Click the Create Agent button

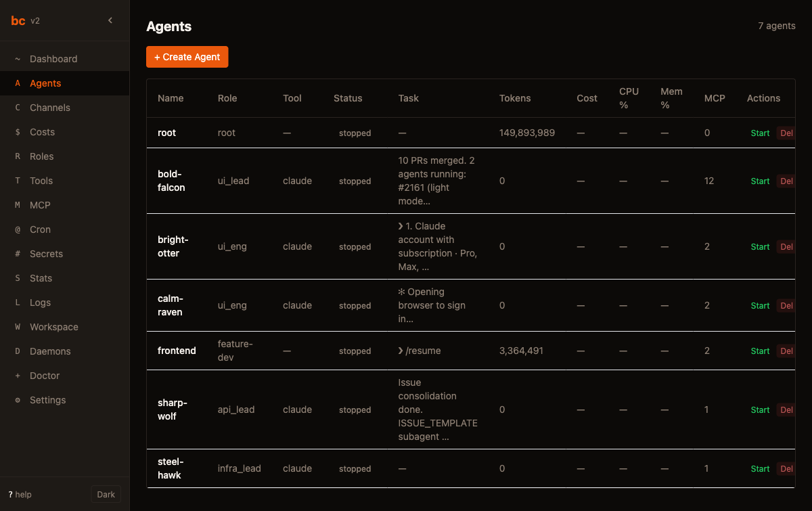tap(187, 57)
